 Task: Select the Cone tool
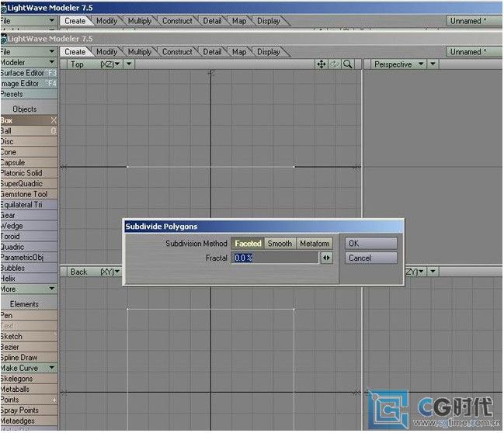29,152
